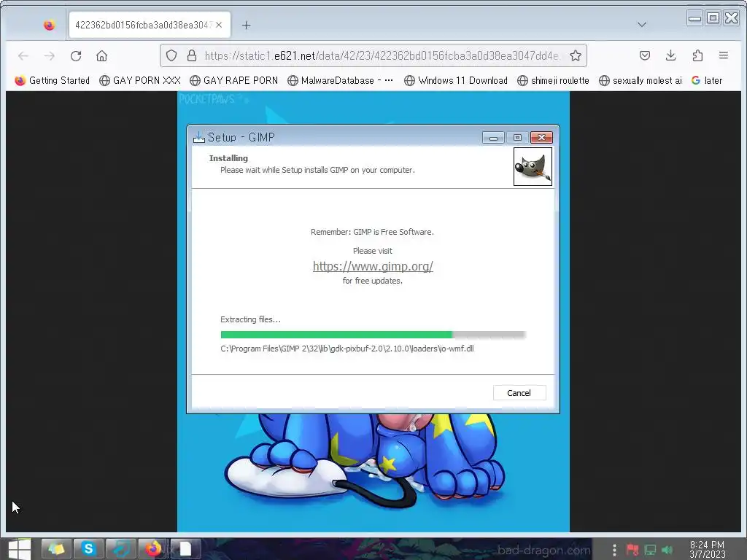Open a new tab with the plus button
This screenshot has height=560, width=747.
coord(247,26)
